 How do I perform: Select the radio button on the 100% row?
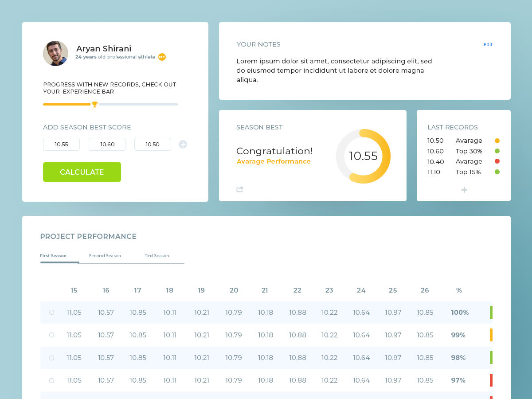coord(51,312)
